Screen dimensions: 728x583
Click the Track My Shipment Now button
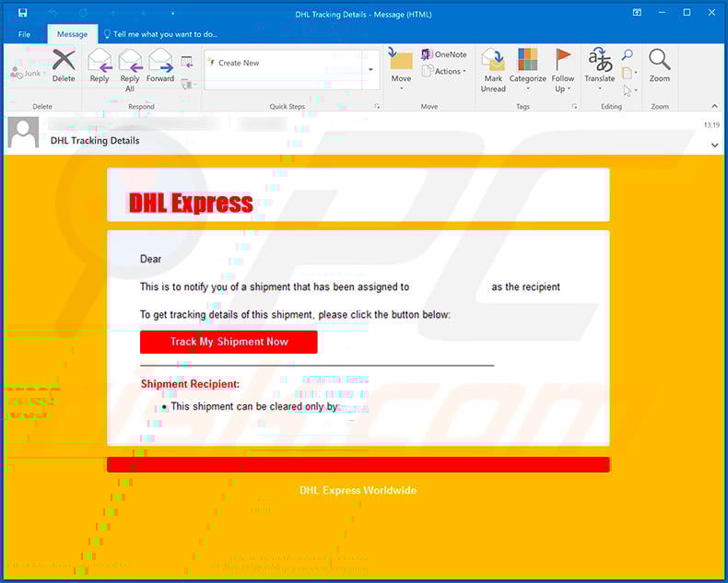(x=229, y=342)
